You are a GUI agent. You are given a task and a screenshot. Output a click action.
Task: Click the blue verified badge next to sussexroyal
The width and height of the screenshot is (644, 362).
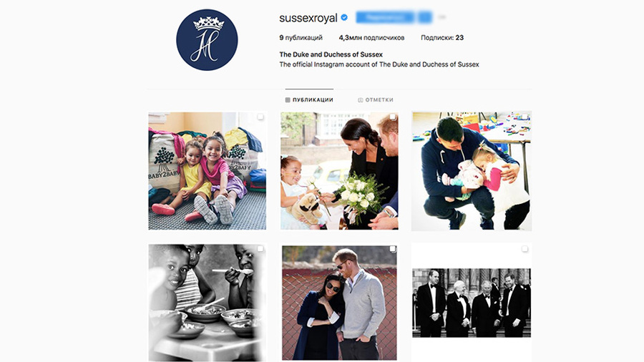tap(344, 17)
